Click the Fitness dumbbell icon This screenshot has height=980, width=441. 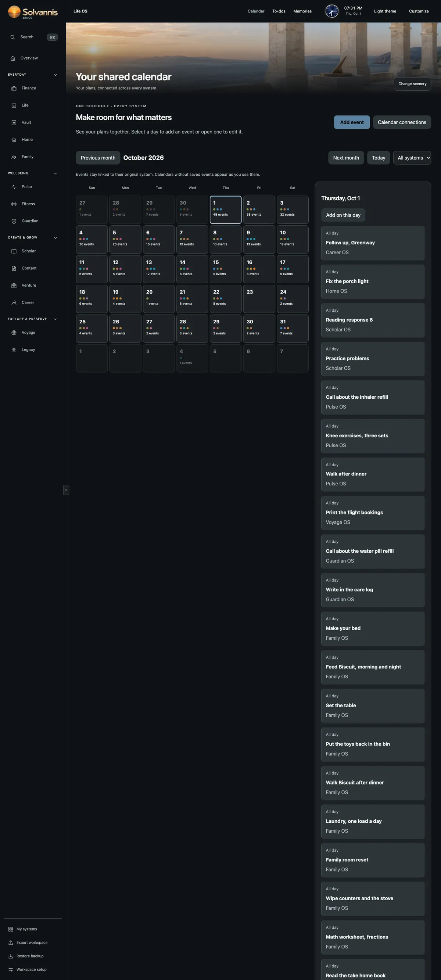14,204
